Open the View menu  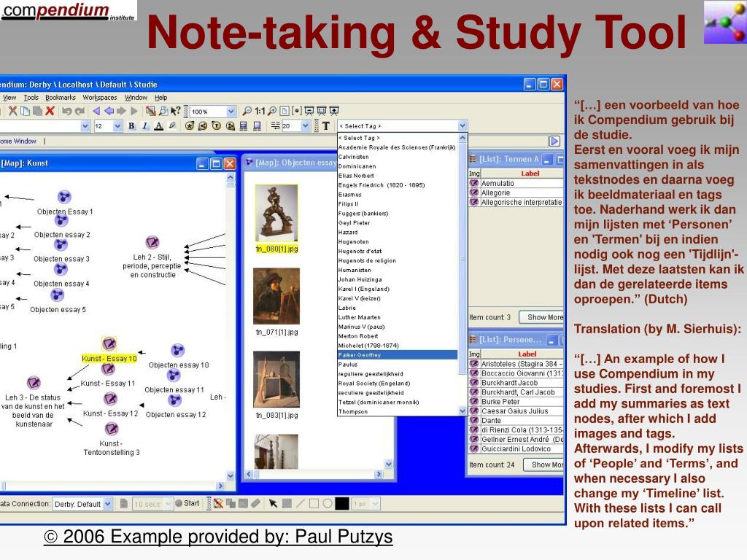[9, 97]
